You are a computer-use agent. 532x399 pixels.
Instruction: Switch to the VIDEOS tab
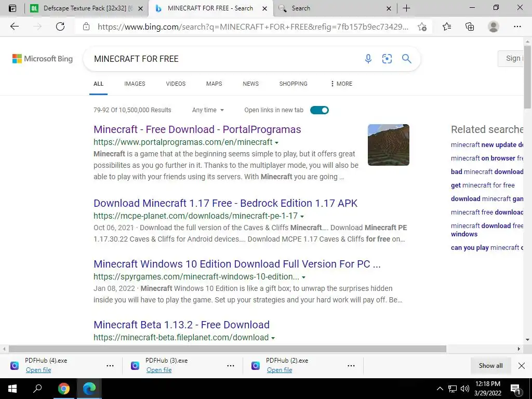(x=176, y=84)
